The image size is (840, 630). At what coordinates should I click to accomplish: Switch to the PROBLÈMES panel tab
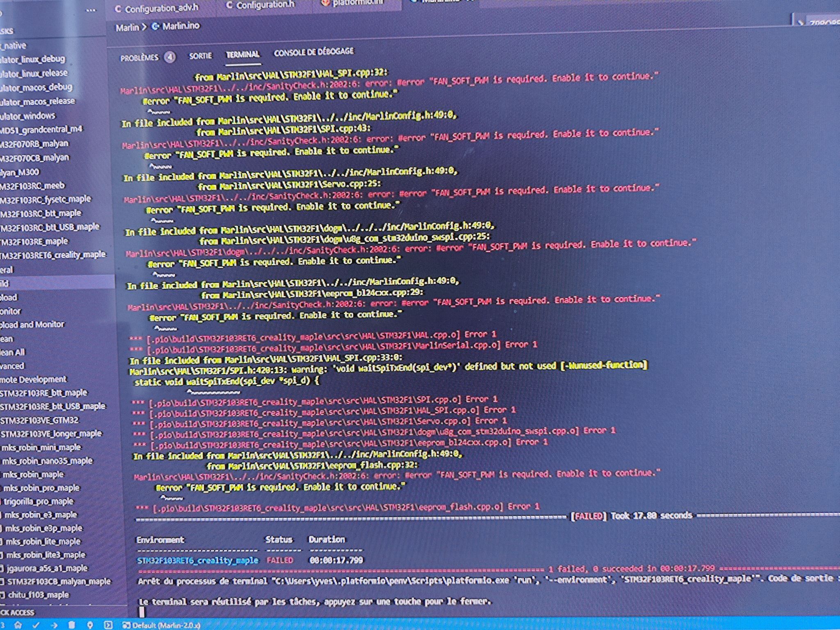pyautogui.click(x=139, y=57)
